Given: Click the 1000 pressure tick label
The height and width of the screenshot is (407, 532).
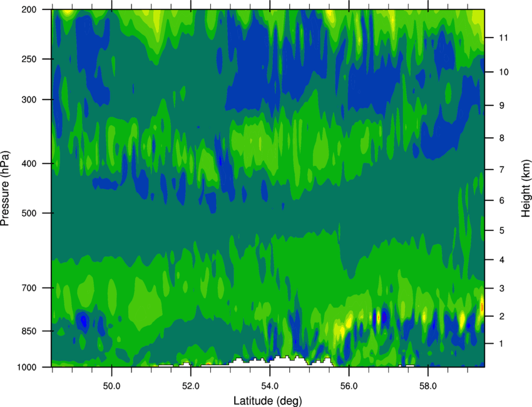Looking at the screenshot, I should [27, 368].
